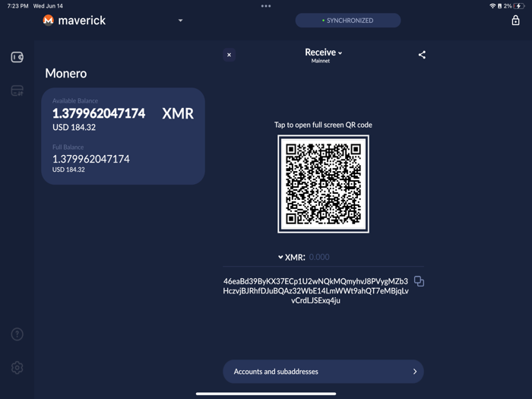Screen dimensions: 532x399
Task: Open the wallet view in the sidebar
Action: click(x=17, y=57)
